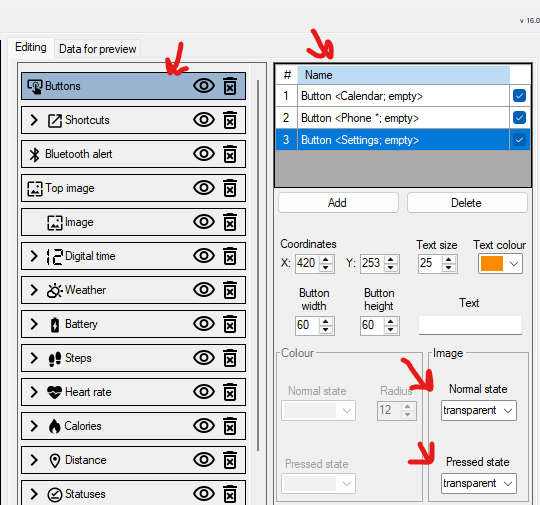The width and height of the screenshot is (540, 505).
Task: Delete the Heart rate element trash icon
Action: (x=230, y=392)
